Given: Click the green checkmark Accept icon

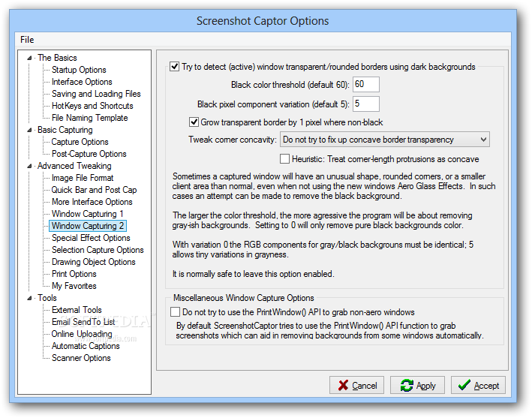Looking at the screenshot, I should click(464, 385).
